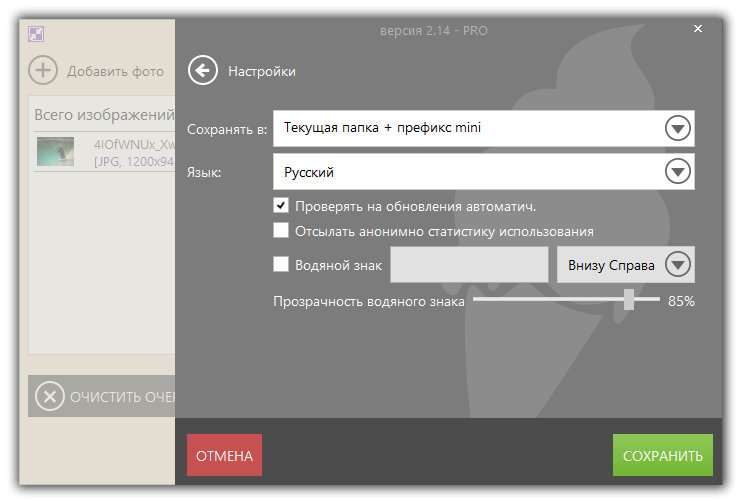
Task: Click the Внизу Справа position text
Action: (x=611, y=265)
